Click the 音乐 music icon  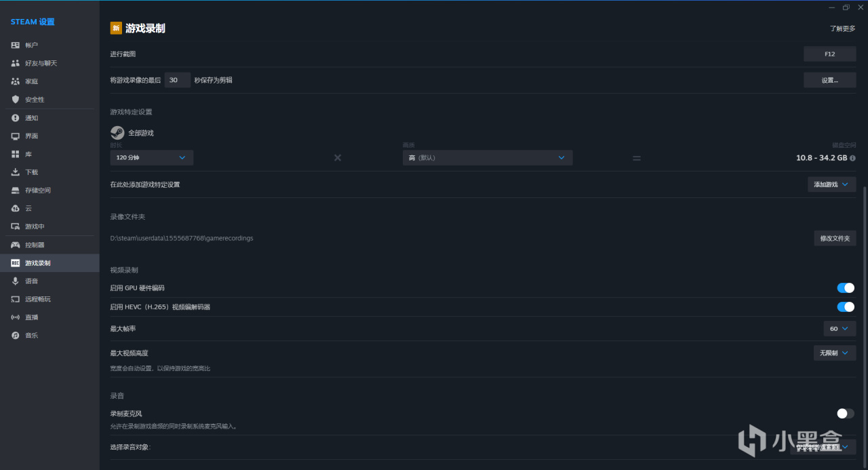[x=16, y=336]
